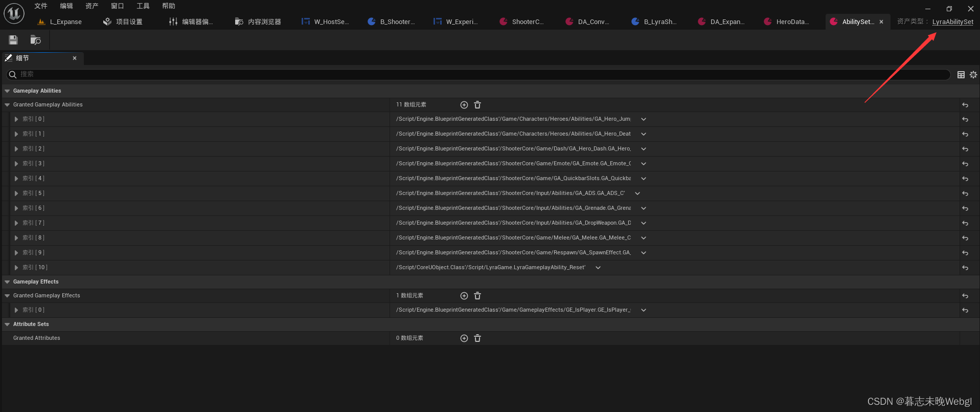Reset GE_IsPlayer effect entry to default
The image size is (980, 412).
(965, 310)
